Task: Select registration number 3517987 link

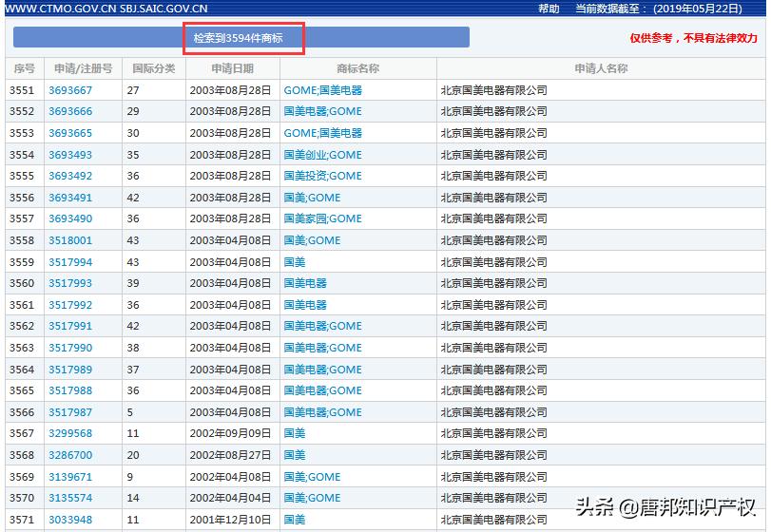Action: click(70, 412)
